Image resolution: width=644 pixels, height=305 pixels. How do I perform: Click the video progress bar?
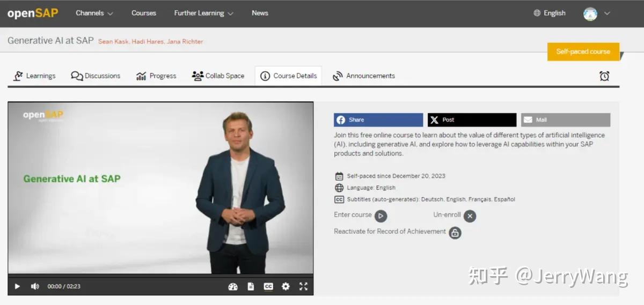(x=160, y=276)
